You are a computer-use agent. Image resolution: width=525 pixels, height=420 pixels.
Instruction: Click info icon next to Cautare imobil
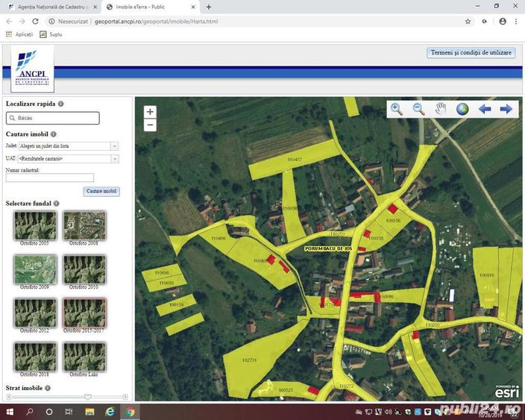click(x=53, y=134)
